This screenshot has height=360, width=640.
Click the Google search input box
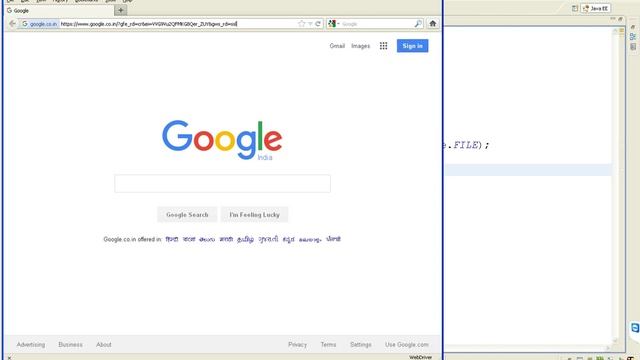[222, 184]
